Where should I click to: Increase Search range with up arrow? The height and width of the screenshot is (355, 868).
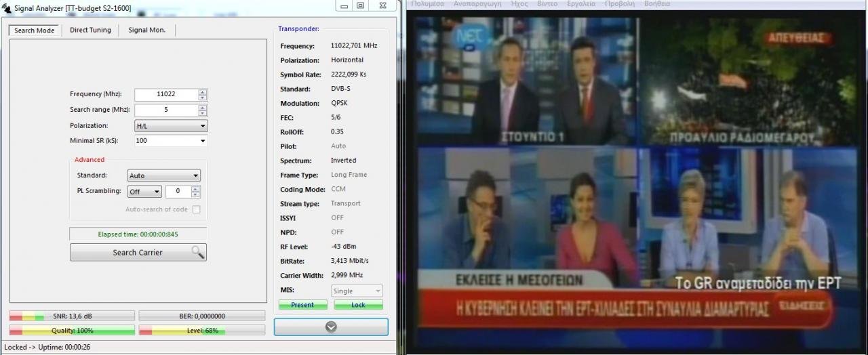coord(203,107)
